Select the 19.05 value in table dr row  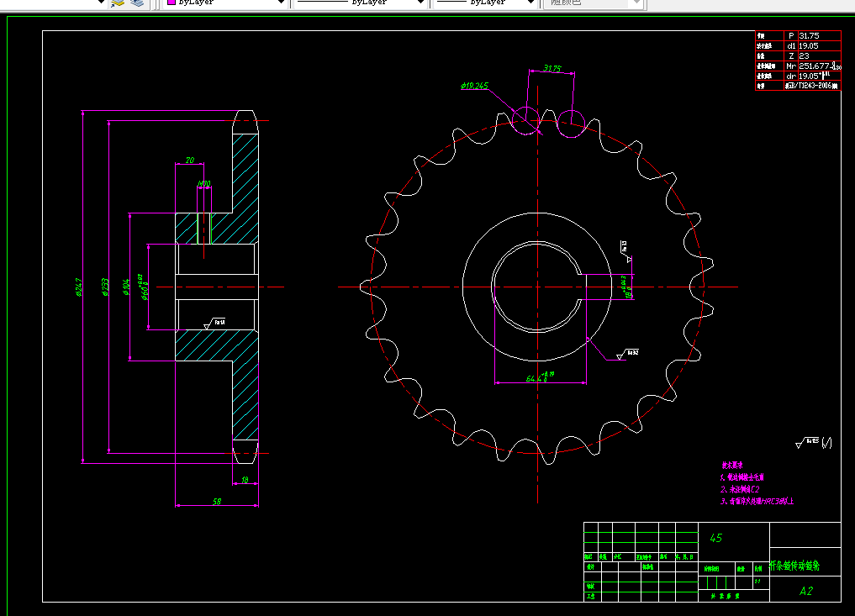click(x=809, y=76)
